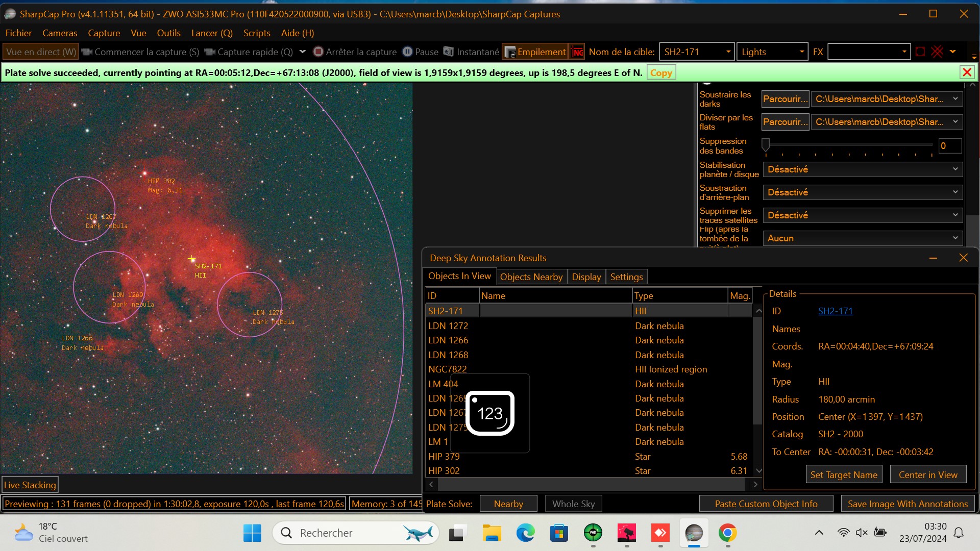Image resolution: width=980 pixels, height=551 pixels.
Task: Click the muted volume tray icon
Action: point(862,533)
